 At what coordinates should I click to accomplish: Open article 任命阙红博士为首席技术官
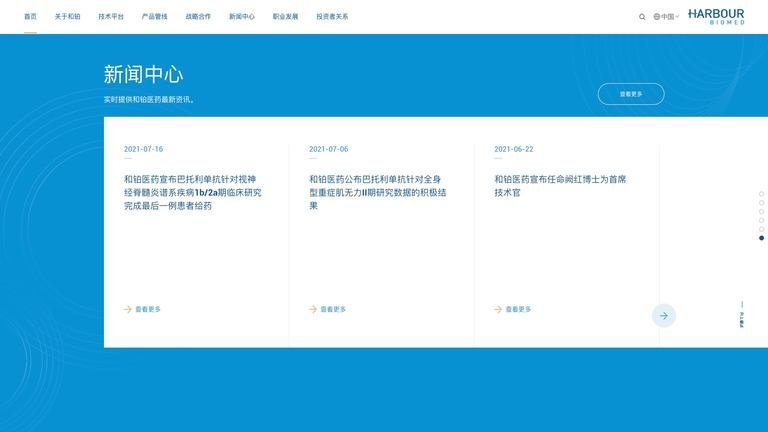coord(560,186)
